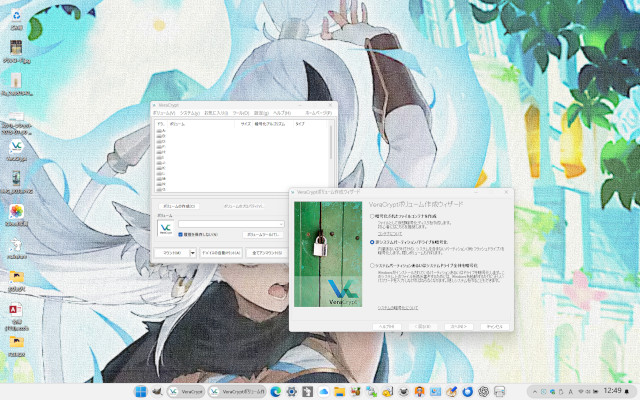Open the ホームページ menu item
Screen dimensions: 640x400
(318, 113)
